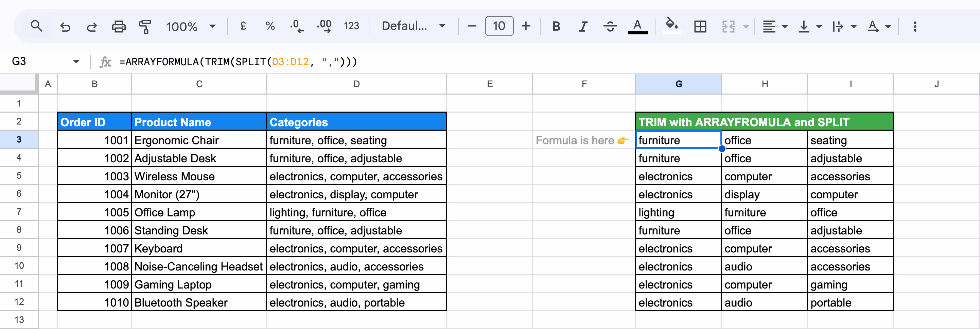Toggle italic formatting
Screen dimensions: 980x329
583,26
